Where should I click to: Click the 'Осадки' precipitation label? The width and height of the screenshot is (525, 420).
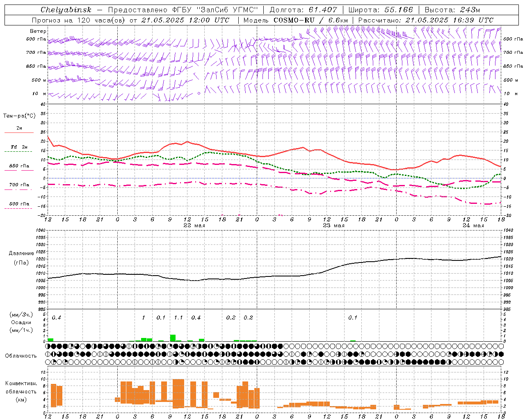tap(21, 322)
